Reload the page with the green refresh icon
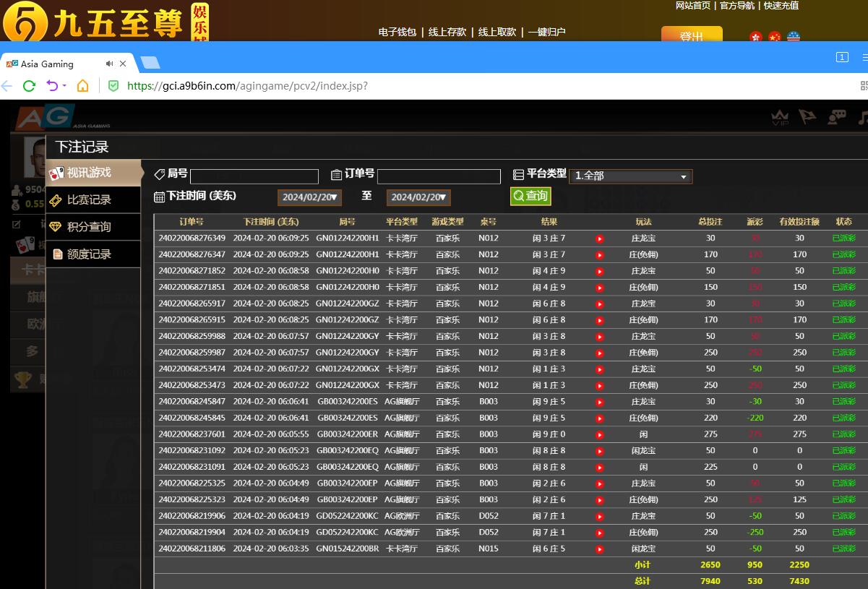 (x=29, y=86)
